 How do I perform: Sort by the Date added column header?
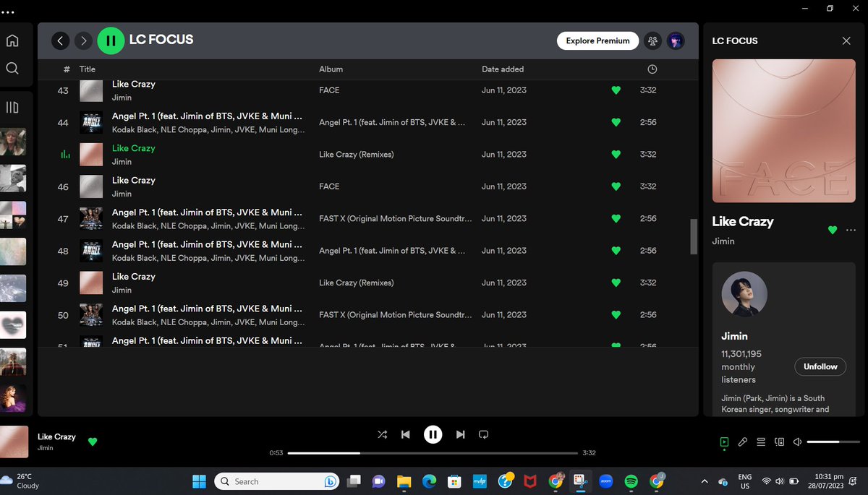point(503,69)
